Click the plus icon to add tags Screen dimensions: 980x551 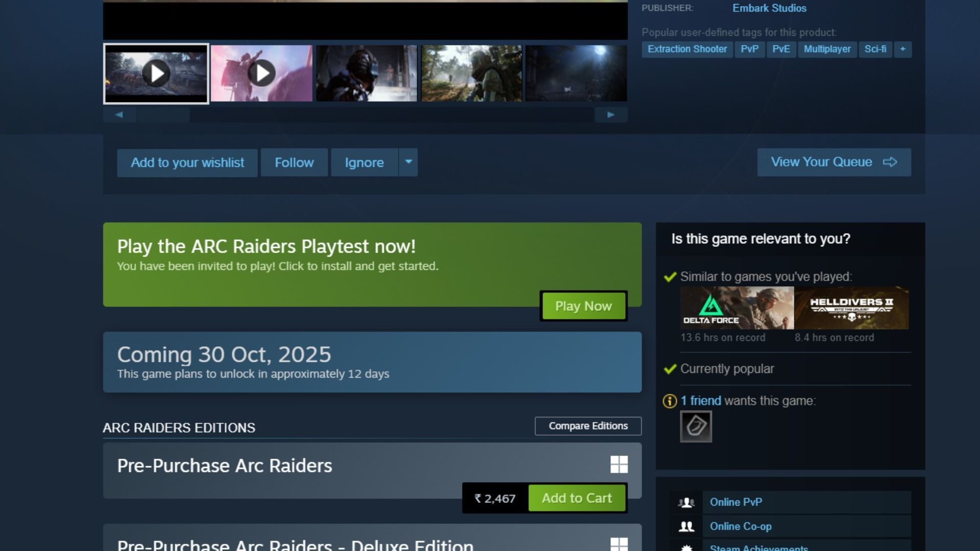click(902, 49)
